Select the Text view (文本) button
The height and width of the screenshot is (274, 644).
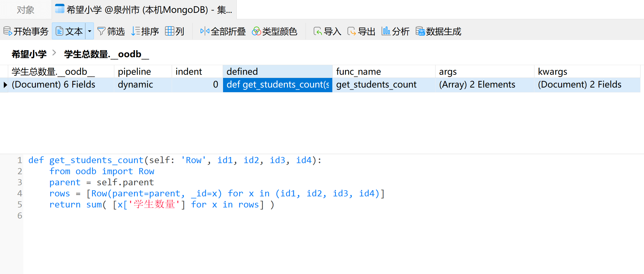click(x=69, y=31)
